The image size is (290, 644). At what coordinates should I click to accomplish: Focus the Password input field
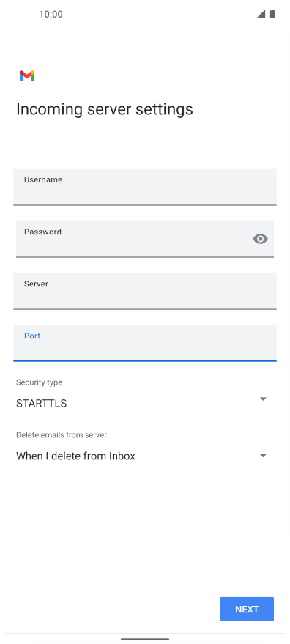tap(145, 239)
